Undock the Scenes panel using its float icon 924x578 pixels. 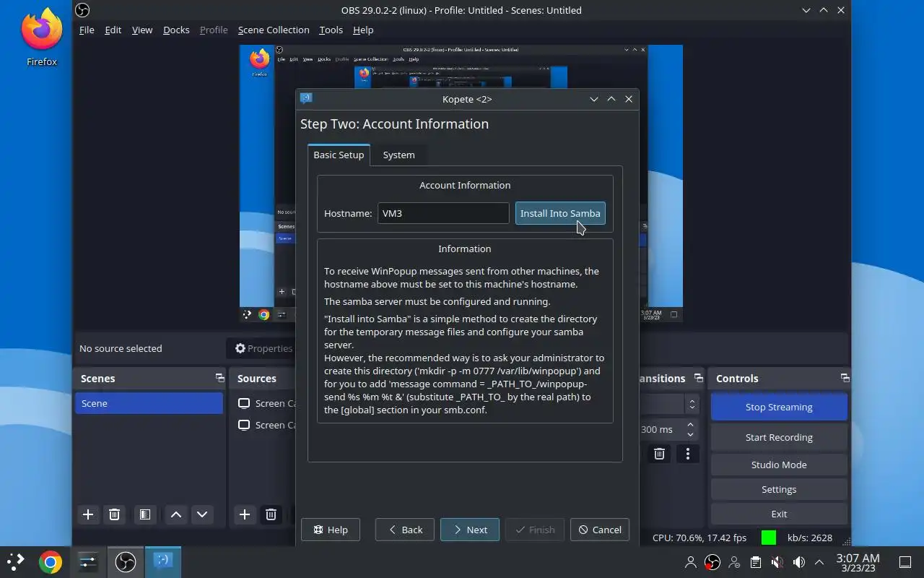(219, 378)
